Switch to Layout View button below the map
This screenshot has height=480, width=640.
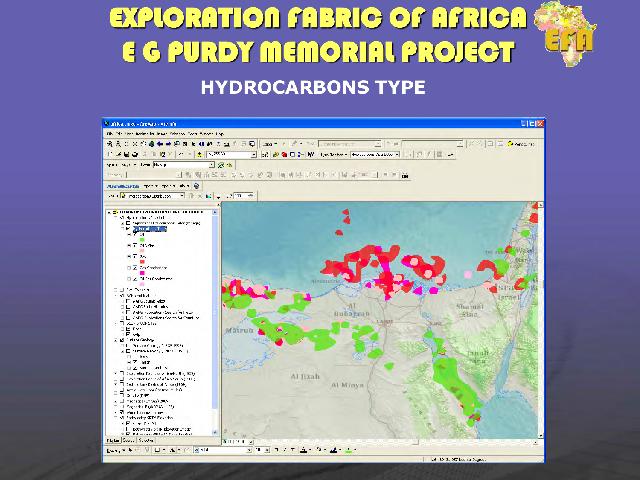(232, 440)
